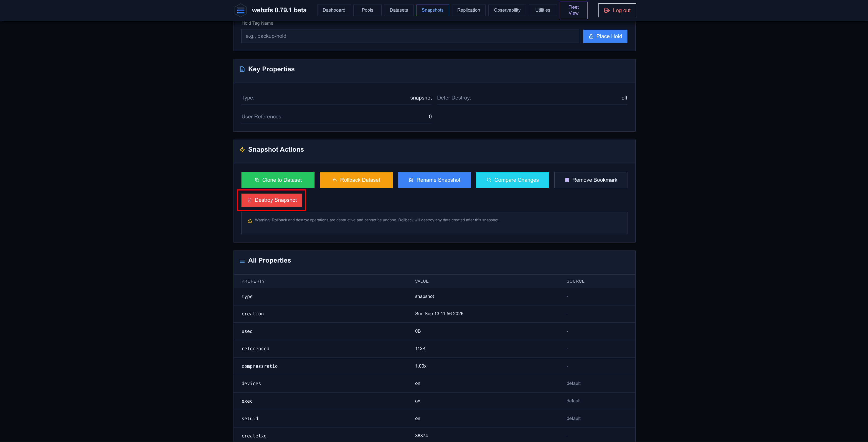Open the Observability menu
This screenshot has height=442, width=868.
507,10
